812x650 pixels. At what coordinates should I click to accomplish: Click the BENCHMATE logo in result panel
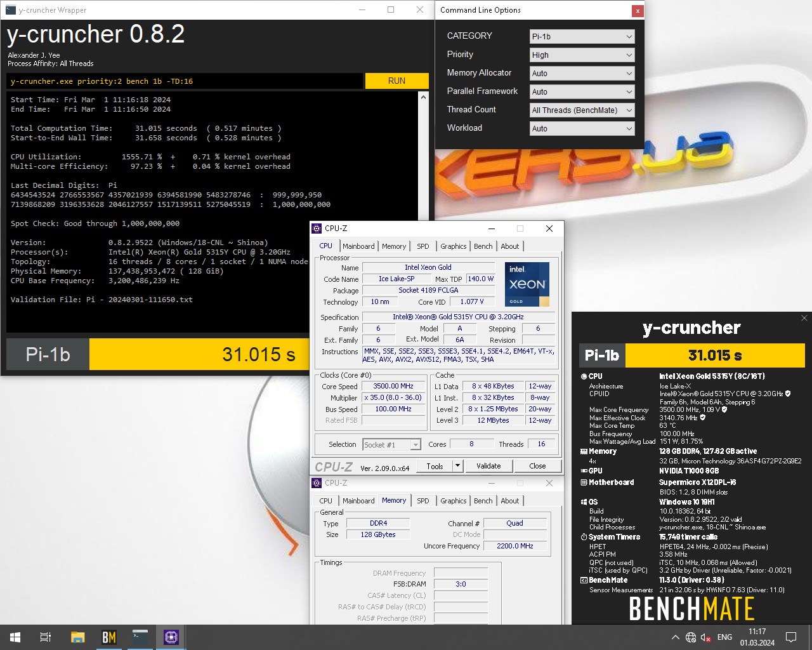[x=691, y=609]
